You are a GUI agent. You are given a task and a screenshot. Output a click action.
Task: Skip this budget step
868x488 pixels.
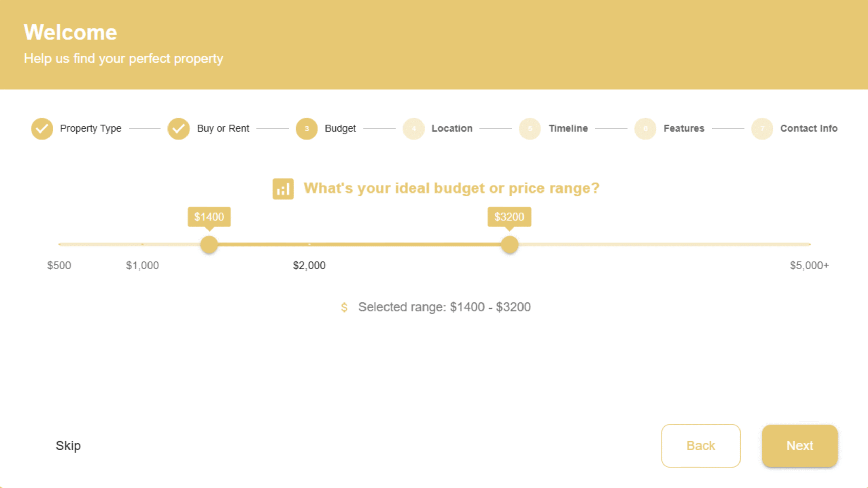pos(68,446)
